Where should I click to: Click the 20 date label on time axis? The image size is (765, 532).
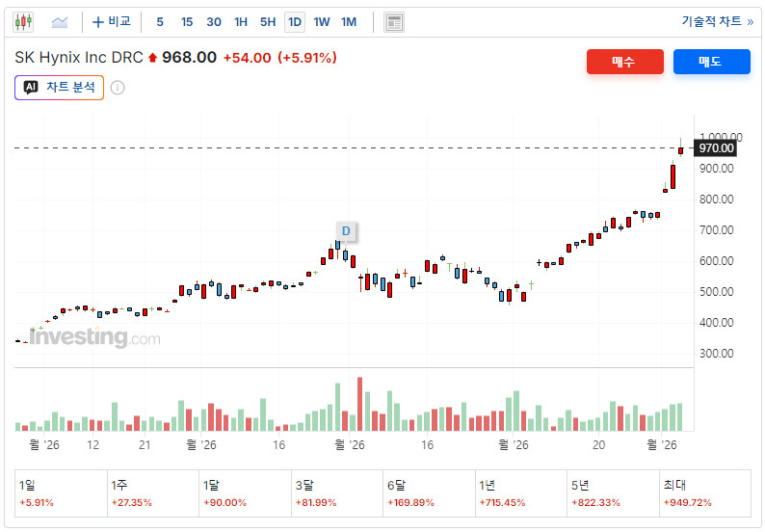coord(598,445)
